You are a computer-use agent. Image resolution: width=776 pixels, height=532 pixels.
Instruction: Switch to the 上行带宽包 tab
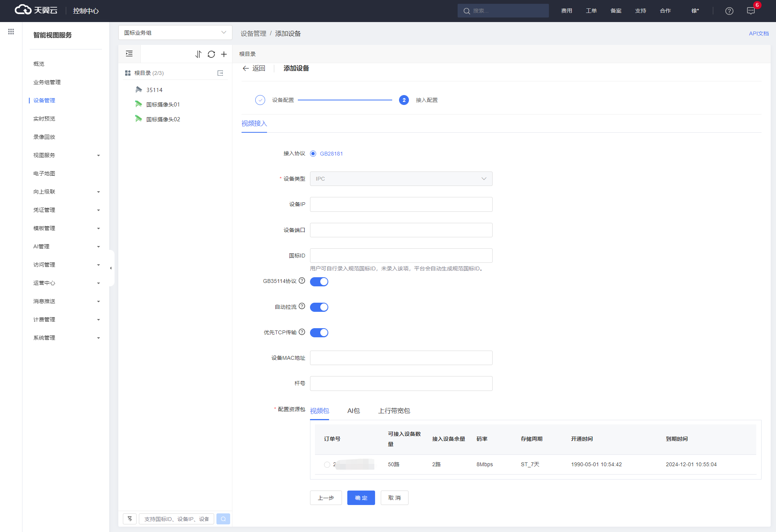click(x=394, y=411)
